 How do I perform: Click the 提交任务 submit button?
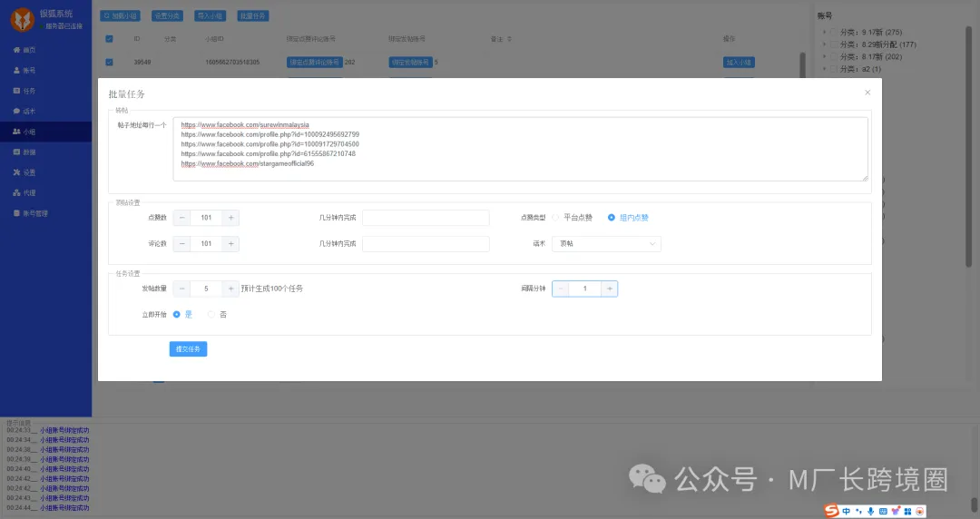click(188, 349)
